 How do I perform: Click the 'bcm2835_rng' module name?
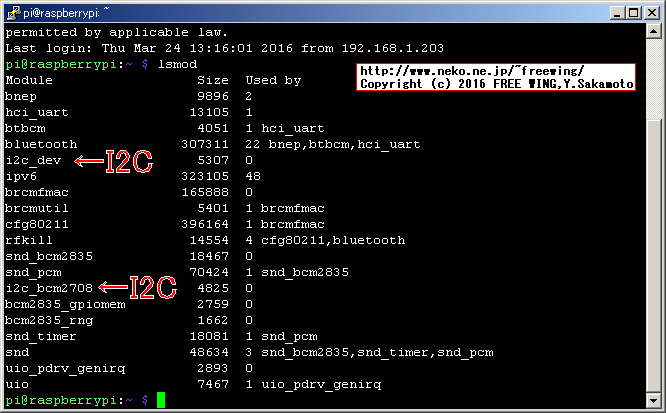tap(49, 321)
